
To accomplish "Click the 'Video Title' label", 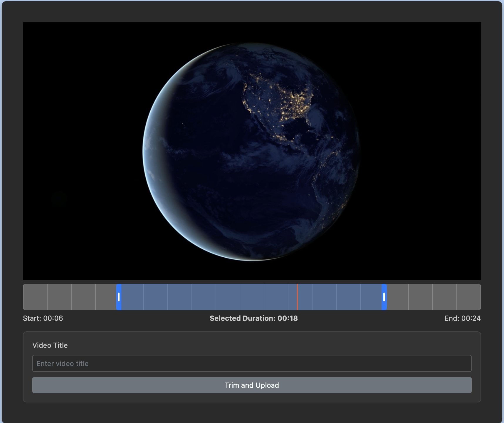I will pos(50,345).
